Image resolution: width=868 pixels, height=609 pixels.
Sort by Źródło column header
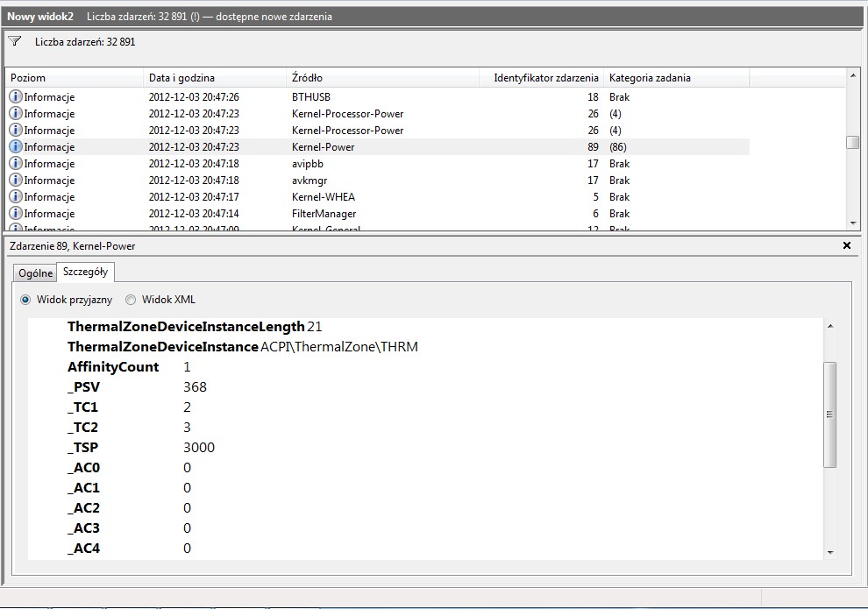pos(382,78)
